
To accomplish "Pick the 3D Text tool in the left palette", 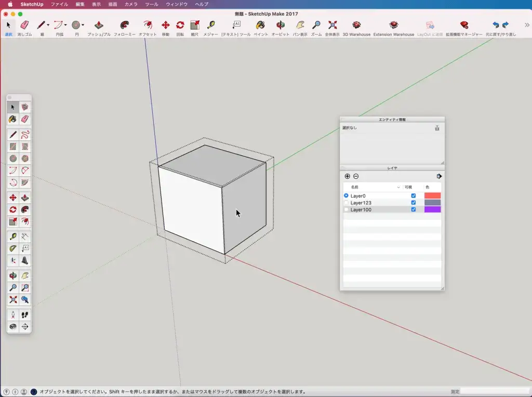I will click(x=25, y=260).
